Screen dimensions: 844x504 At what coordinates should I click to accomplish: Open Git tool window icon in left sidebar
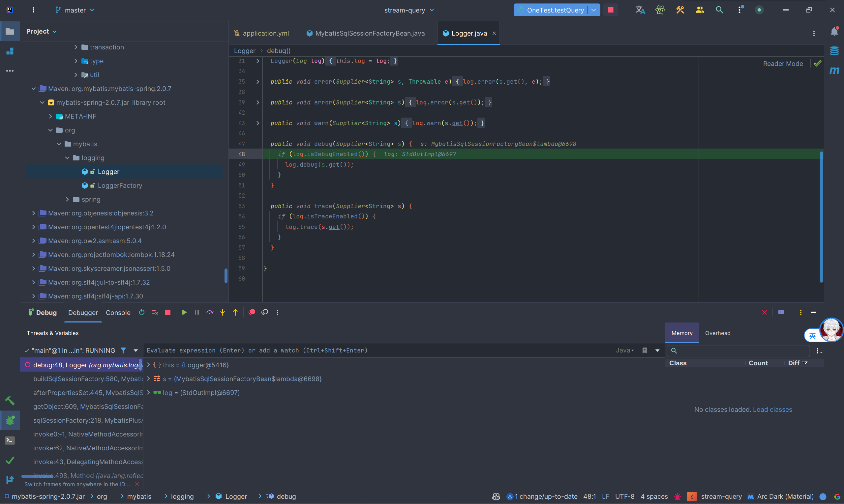pos(10,480)
